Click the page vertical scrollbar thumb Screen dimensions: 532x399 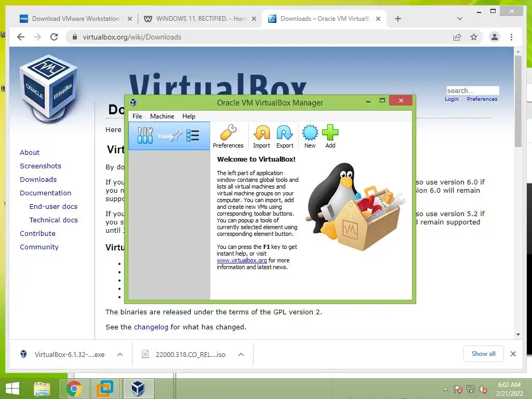pyautogui.click(x=518, y=101)
